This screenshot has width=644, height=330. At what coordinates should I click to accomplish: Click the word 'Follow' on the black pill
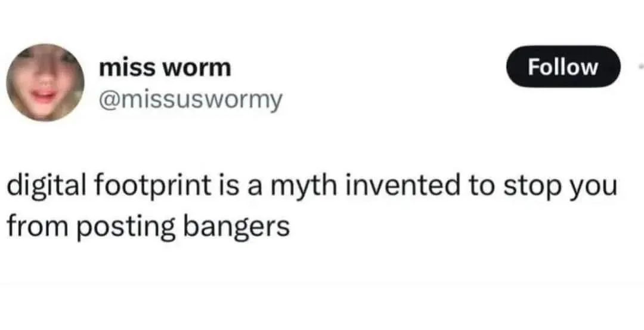click(563, 67)
